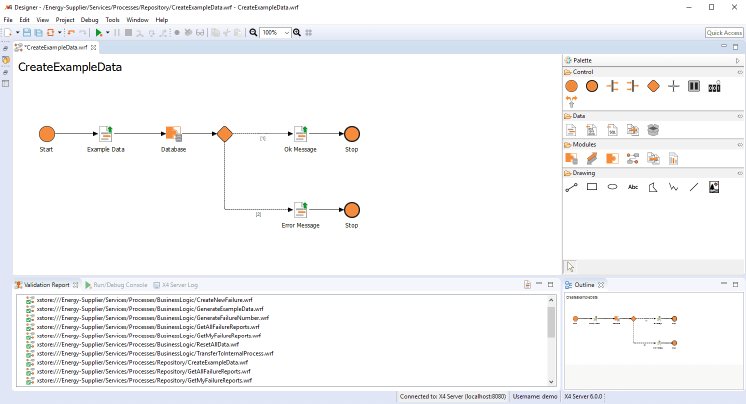The image size is (746, 404).
Task: Open the Debug menu
Action: [90, 19]
